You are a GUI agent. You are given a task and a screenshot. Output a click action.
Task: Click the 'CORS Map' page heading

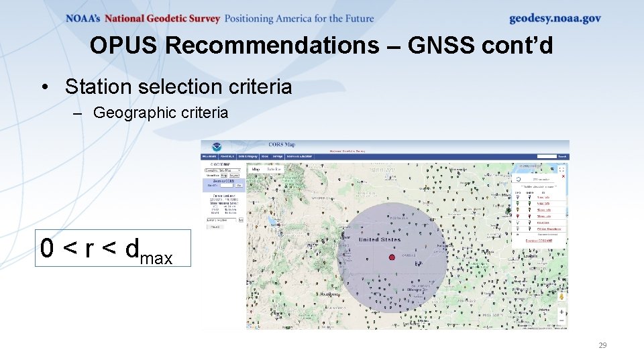click(x=282, y=145)
